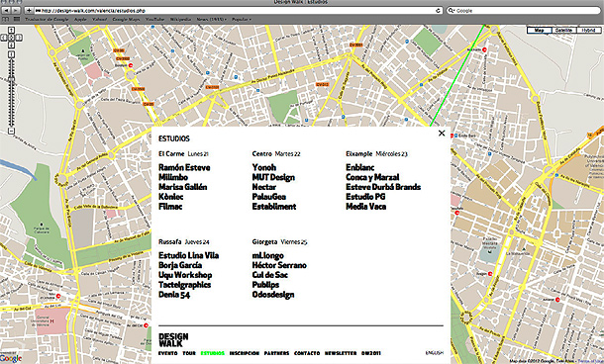Screen dimensions: 604x364
Task: Close the Estudios overlay panel
Action: (442, 134)
